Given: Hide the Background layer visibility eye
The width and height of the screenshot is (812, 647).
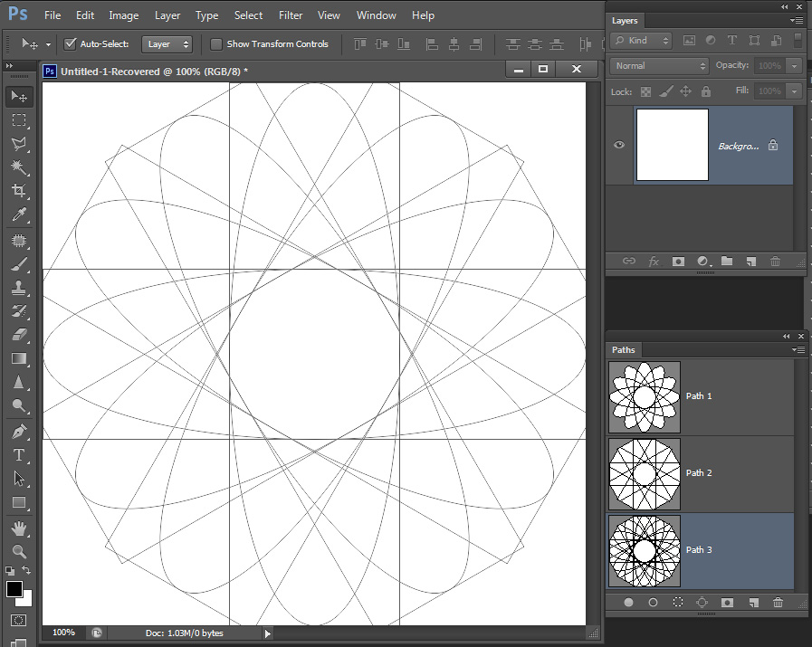Looking at the screenshot, I should point(619,145).
